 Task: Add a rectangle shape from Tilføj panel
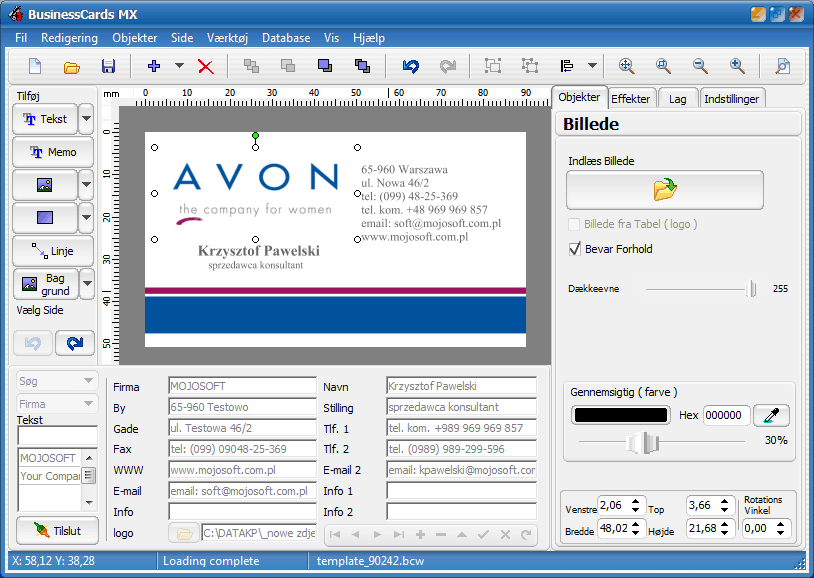pos(45,218)
